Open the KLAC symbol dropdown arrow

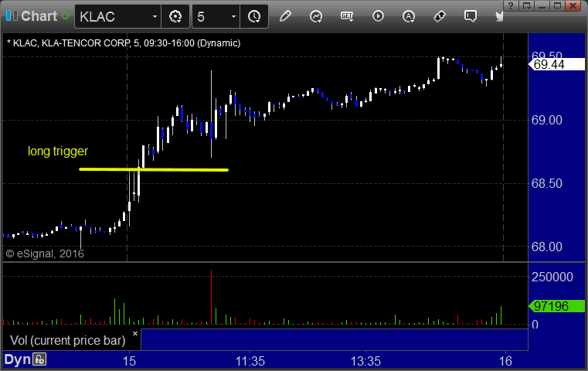click(x=155, y=16)
